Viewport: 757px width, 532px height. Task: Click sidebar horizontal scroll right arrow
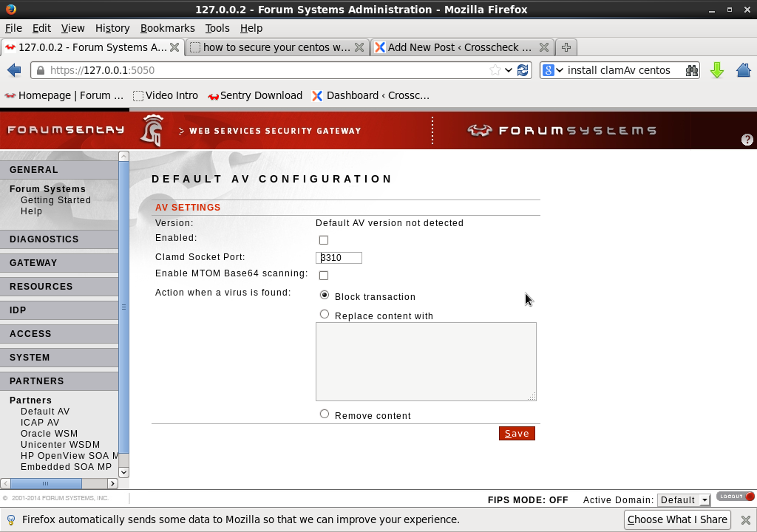112,483
